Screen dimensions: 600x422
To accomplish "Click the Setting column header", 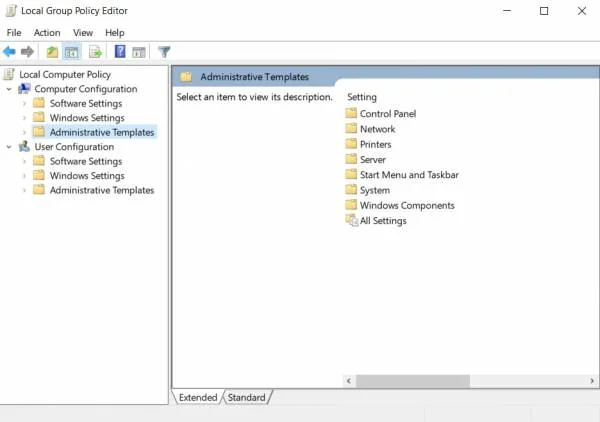I will click(362, 97).
